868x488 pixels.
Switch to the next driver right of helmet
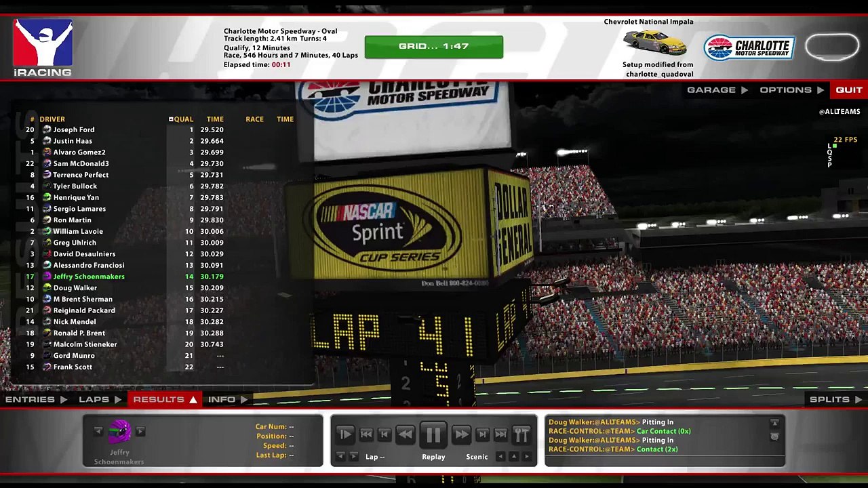(x=140, y=431)
